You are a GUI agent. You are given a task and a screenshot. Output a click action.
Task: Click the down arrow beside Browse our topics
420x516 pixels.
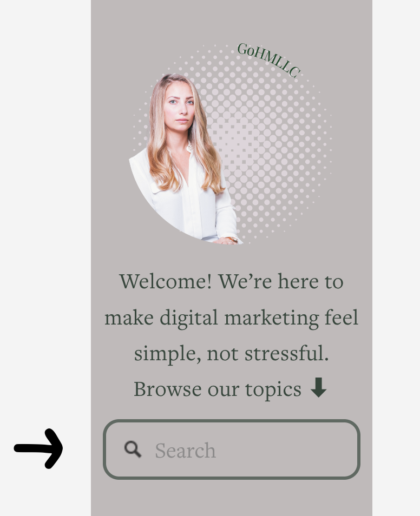point(318,388)
